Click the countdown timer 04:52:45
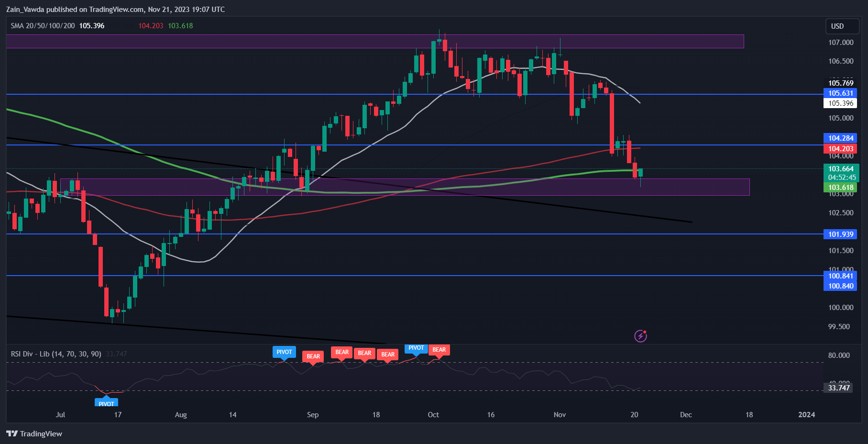Viewport: 868px width, 444px height. (x=842, y=178)
